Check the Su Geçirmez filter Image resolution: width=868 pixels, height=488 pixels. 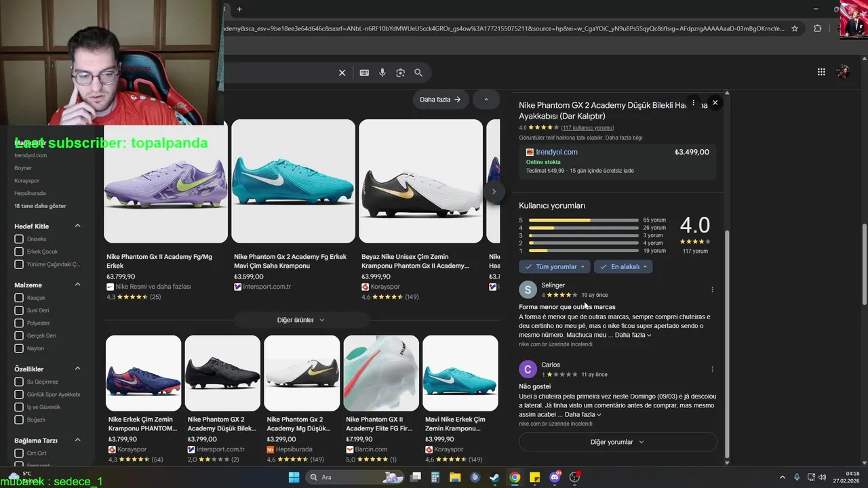pos(19,382)
